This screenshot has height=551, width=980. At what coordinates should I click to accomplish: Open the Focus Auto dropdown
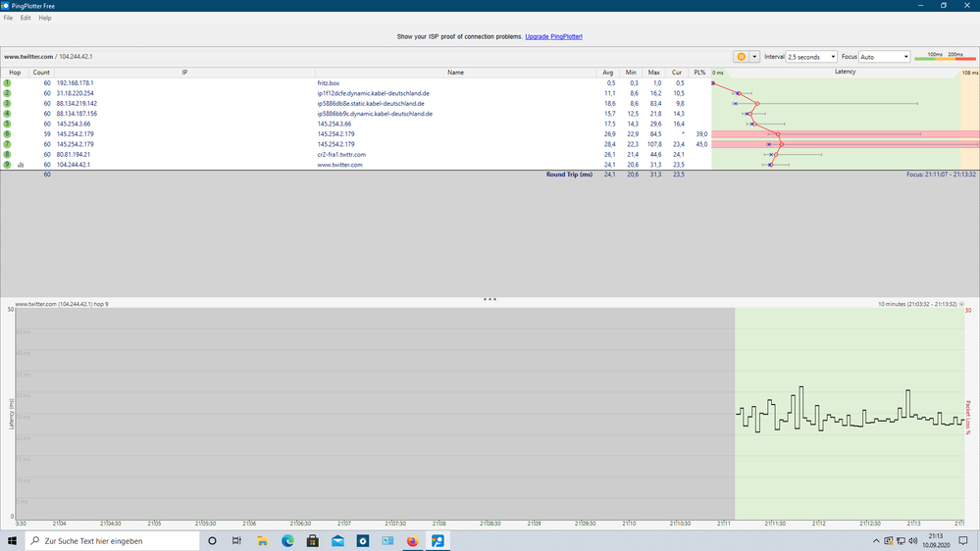click(x=885, y=57)
